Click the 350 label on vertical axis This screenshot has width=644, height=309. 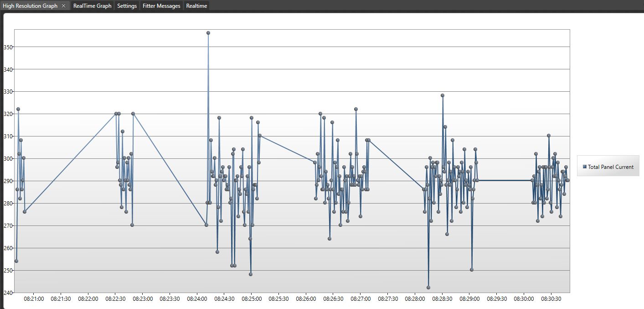[8, 47]
